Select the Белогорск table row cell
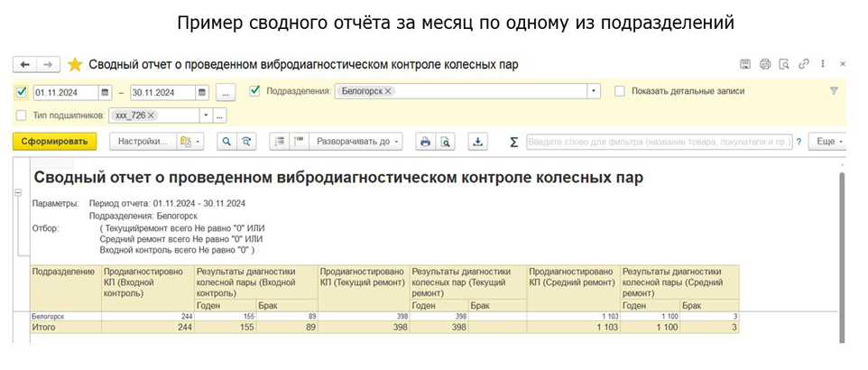This screenshot has width=868, height=370. click(66, 316)
